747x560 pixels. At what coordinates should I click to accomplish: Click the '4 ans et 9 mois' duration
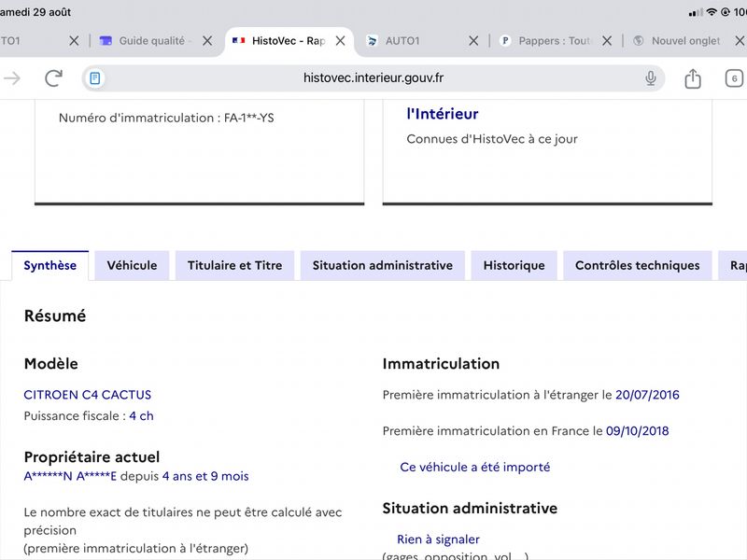click(205, 476)
